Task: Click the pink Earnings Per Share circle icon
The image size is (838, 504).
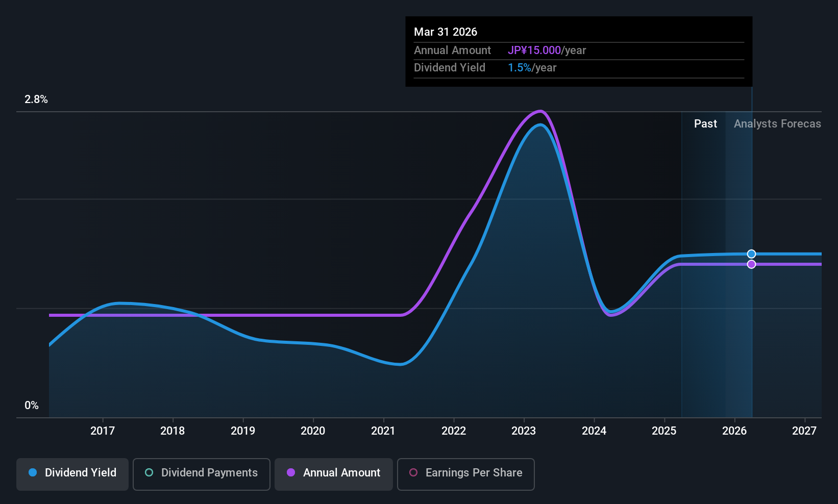Action: coord(413,472)
